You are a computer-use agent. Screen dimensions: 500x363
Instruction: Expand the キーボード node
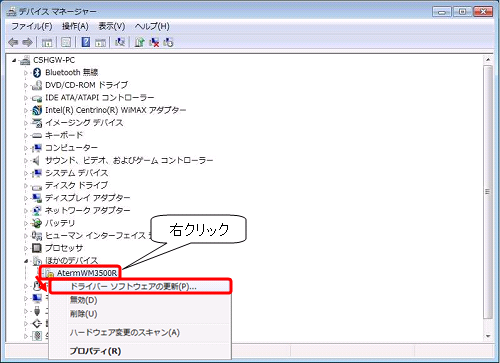pos(26,135)
